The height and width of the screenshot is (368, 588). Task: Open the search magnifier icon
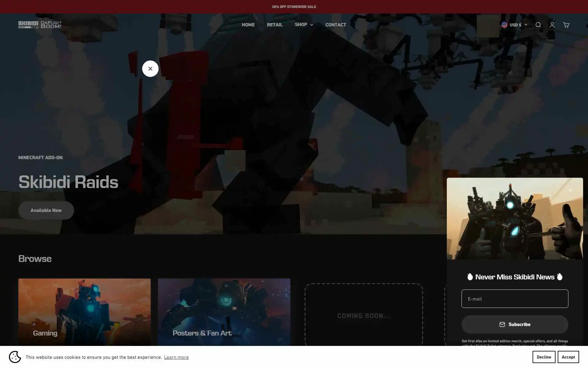point(538,25)
